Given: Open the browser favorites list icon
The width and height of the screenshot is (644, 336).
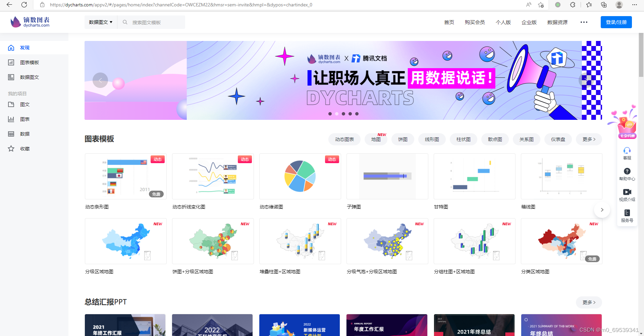Looking at the screenshot, I should tap(589, 5).
